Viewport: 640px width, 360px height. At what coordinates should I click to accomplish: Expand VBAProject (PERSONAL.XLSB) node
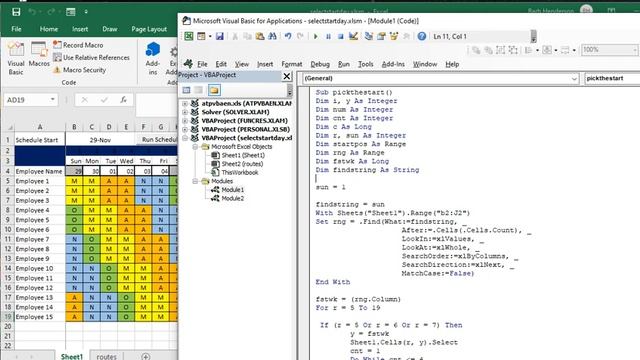click(185, 129)
